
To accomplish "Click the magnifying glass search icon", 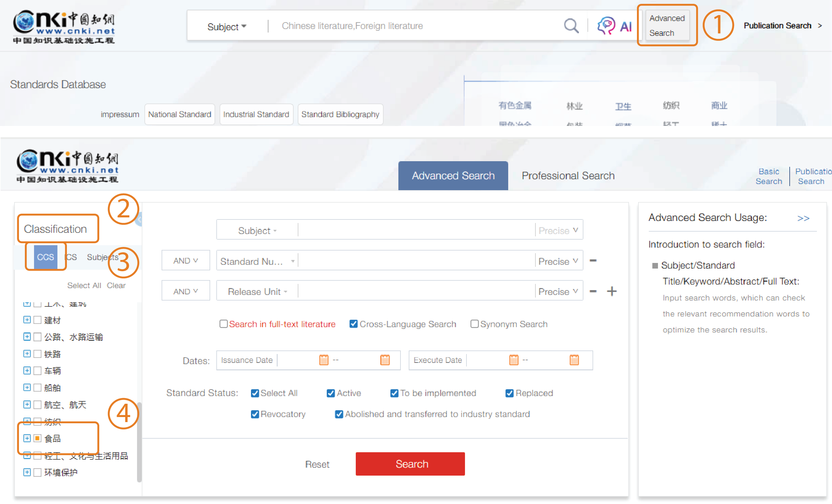I will [x=571, y=26].
